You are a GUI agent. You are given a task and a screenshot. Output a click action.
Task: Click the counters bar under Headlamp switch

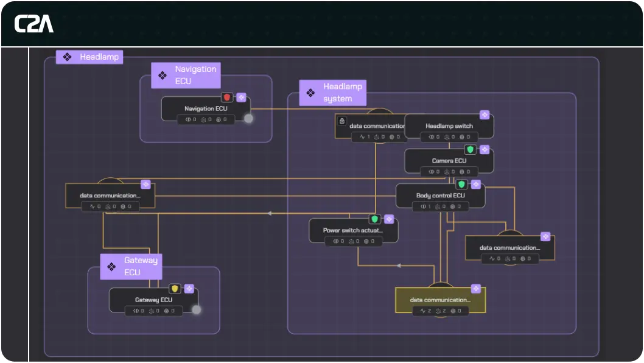point(449,137)
